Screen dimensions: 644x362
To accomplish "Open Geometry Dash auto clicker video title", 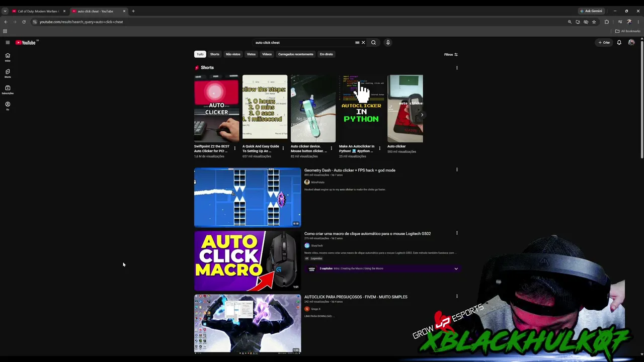I will click(350, 170).
